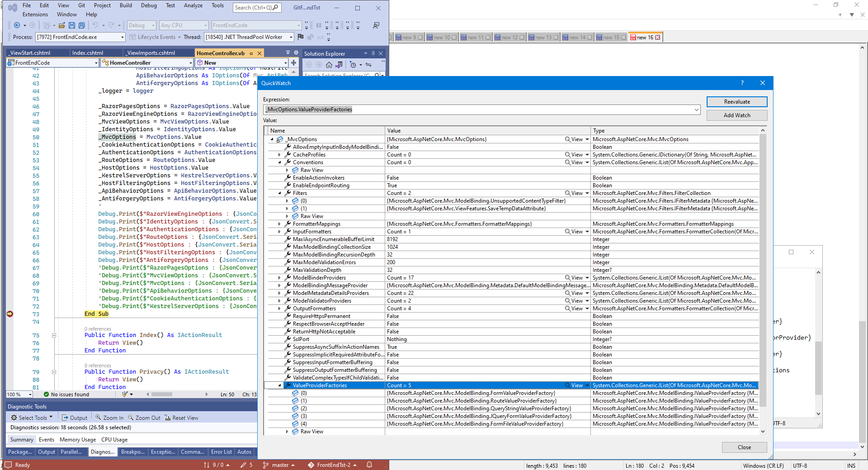Image resolution: width=868 pixels, height=470 pixels.
Task: Click View magnifier for the CacheProfiles row
Action: 567,155
